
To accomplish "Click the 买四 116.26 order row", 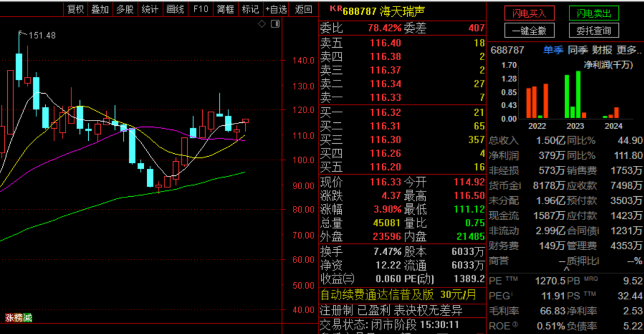I will coord(402,154).
